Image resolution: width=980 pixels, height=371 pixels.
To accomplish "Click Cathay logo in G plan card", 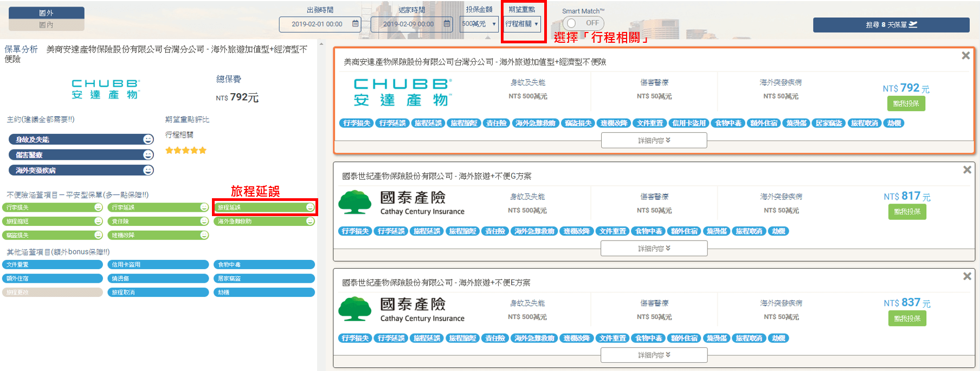I will [402, 203].
